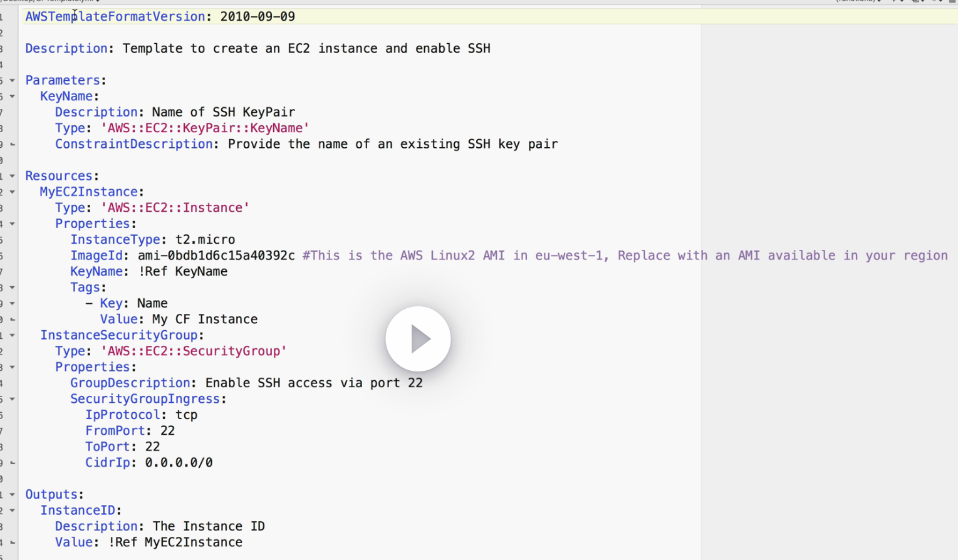Fold the Outputs section
Viewport: 958px width, 560px height.
pos(12,494)
